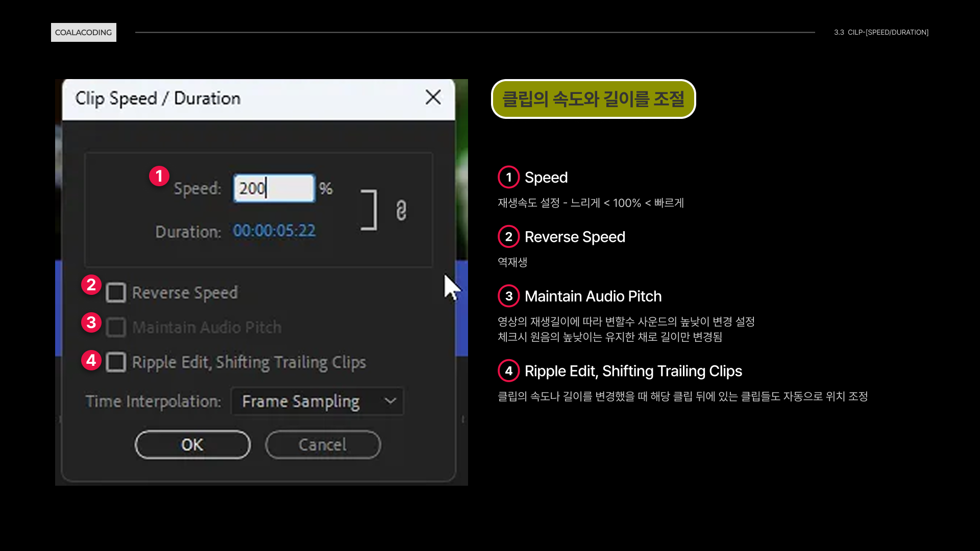Click the chevron arrow on Frame Sampling
The width and height of the screenshot is (980, 551).
[390, 401]
